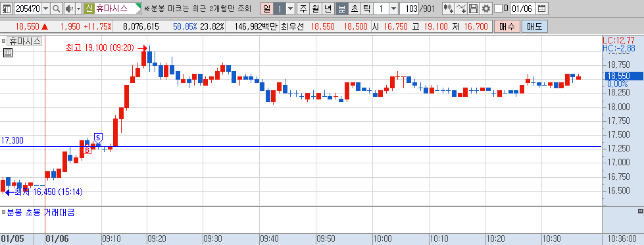Expand the dropdown arrow beside speaker icon
The width and height of the screenshot is (644, 245).
pyautogui.click(x=78, y=8)
